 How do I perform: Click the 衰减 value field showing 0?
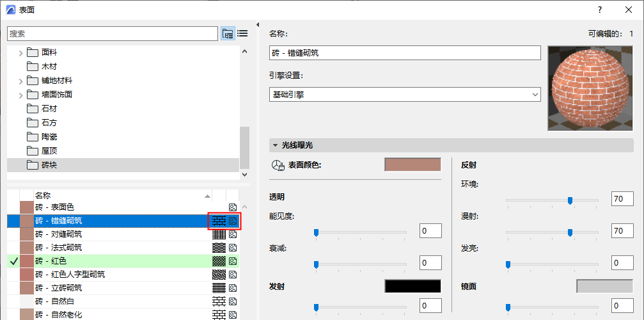(x=430, y=262)
